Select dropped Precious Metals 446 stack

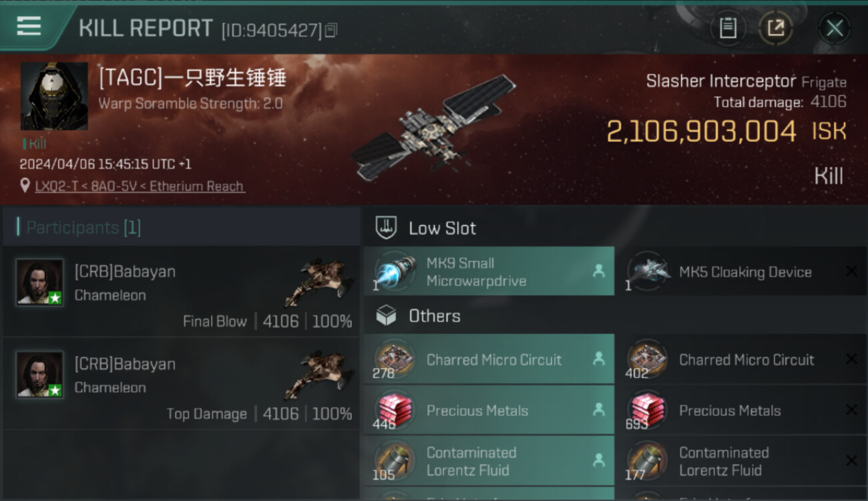489,410
